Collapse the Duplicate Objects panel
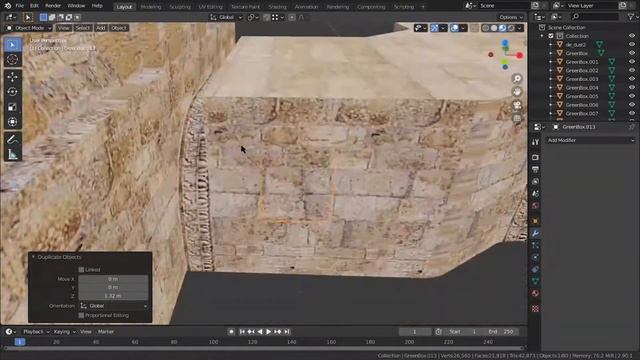Image resolution: width=640 pixels, height=360 pixels. pos(33,257)
